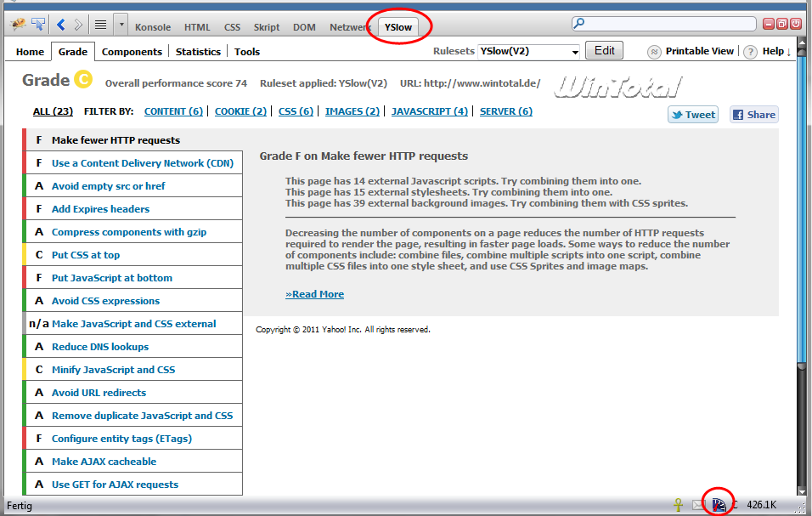
Task: Select Make AJAX cacheable rule
Action: point(133,462)
